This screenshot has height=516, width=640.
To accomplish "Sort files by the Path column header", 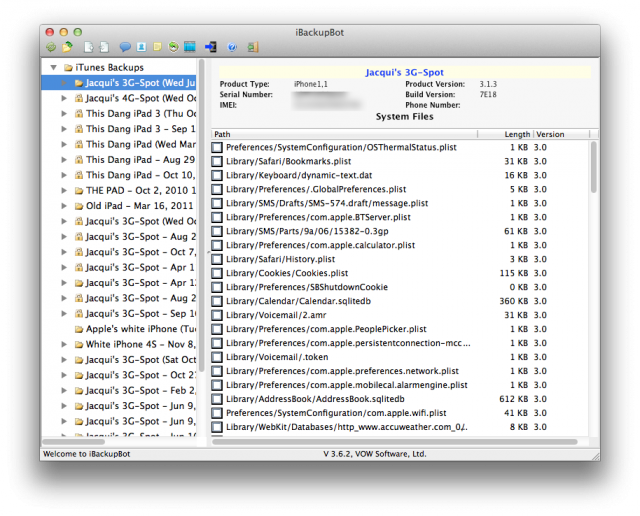I will pyautogui.click(x=344, y=134).
